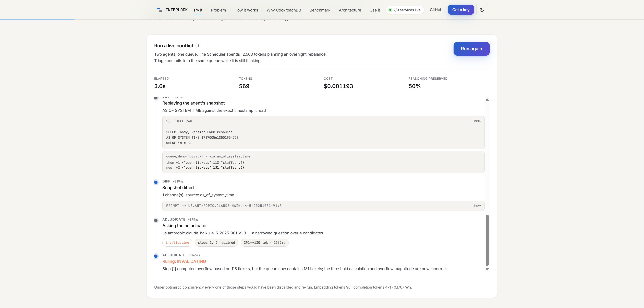Click the invalidating tag chip
This screenshot has width=644, height=308.
click(177, 243)
